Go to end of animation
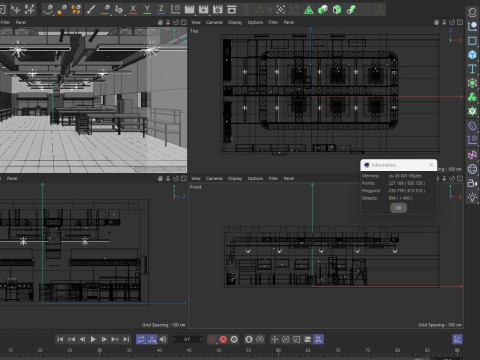This screenshot has height=360, width=480. point(126,339)
